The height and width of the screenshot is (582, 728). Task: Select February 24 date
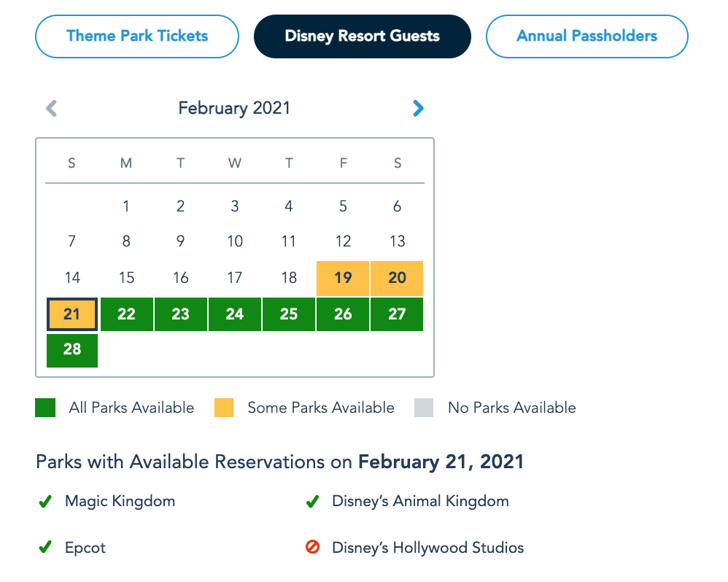[235, 314]
